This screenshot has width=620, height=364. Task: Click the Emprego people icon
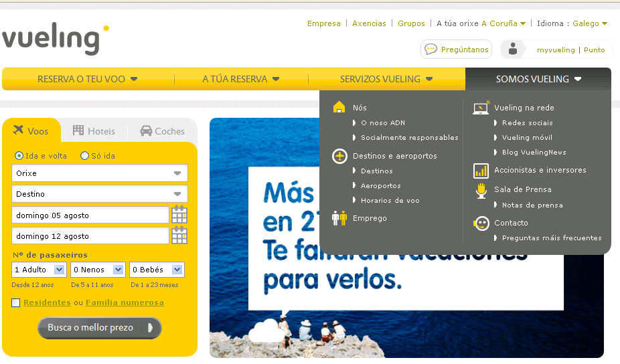[339, 217]
